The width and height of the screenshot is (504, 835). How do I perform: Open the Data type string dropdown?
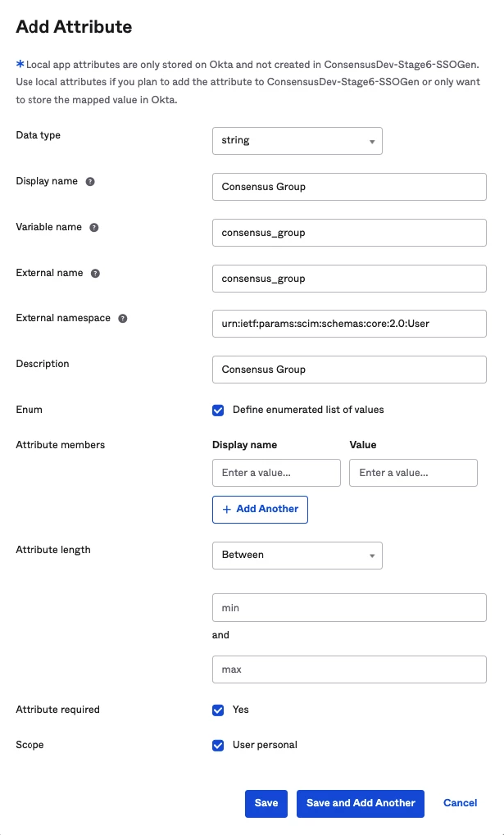tap(297, 141)
